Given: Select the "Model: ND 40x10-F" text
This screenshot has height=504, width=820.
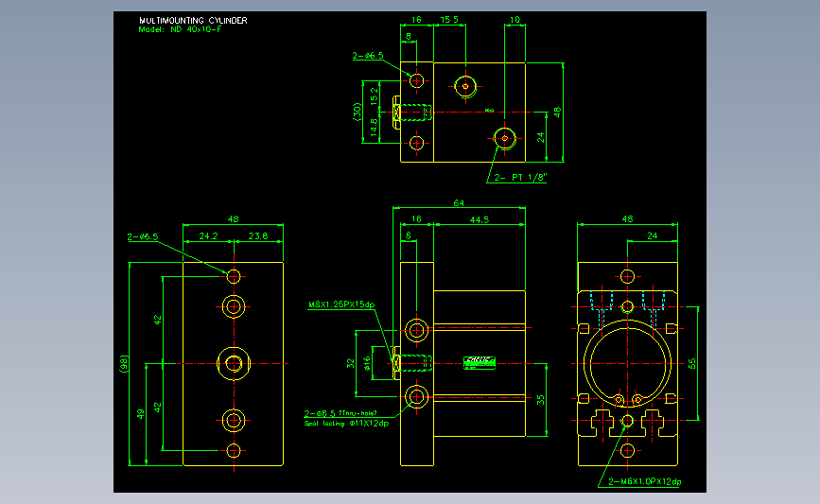Looking at the screenshot, I should (180, 29).
